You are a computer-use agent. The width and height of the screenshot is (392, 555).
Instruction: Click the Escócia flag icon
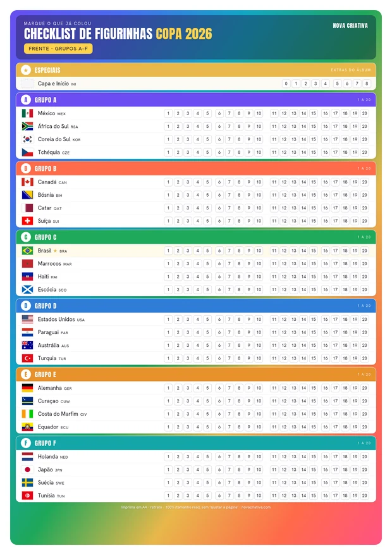point(27,290)
